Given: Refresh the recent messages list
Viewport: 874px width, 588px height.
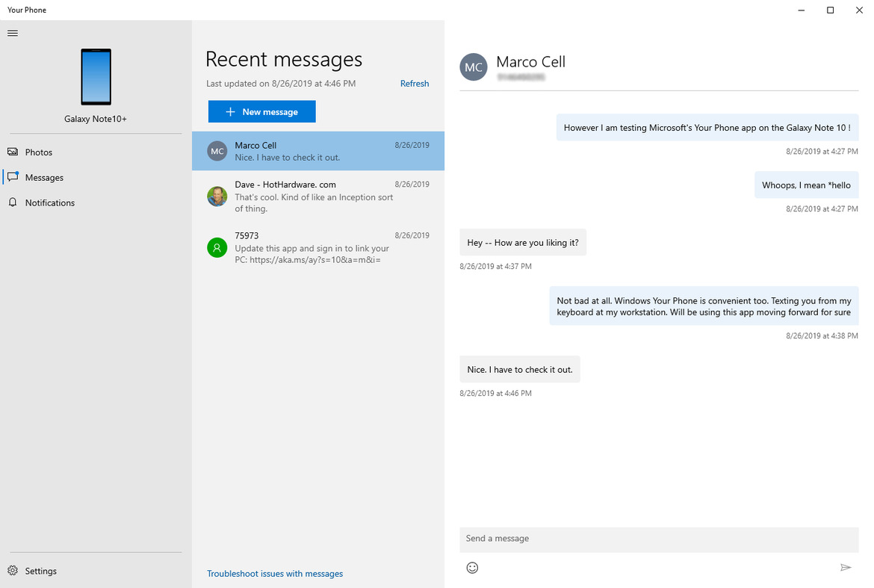Looking at the screenshot, I should pyautogui.click(x=414, y=84).
